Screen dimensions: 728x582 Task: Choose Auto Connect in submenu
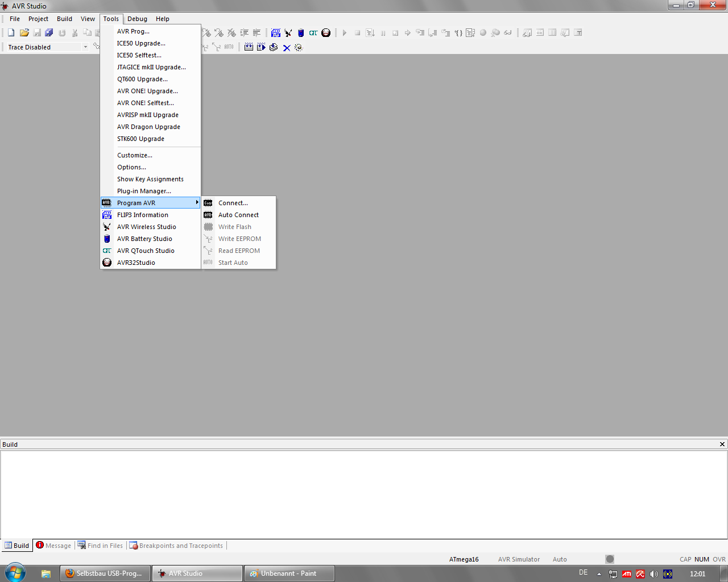[x=239, y=215]
